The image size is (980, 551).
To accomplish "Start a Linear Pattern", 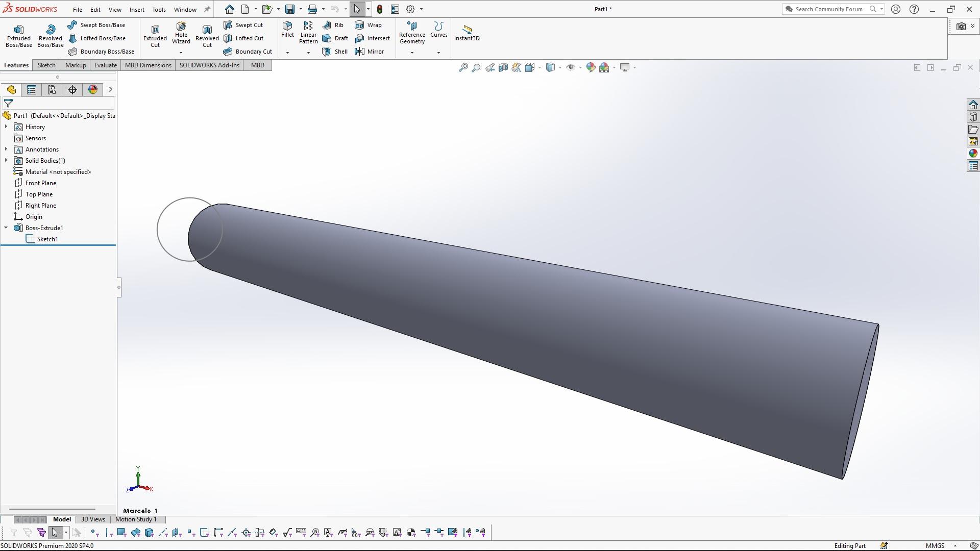I will (308, 33).
